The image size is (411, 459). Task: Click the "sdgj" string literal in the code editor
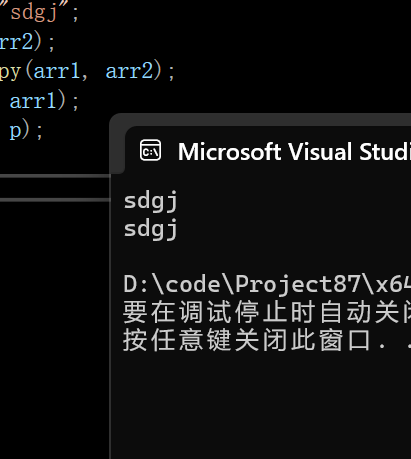point(35,12)
